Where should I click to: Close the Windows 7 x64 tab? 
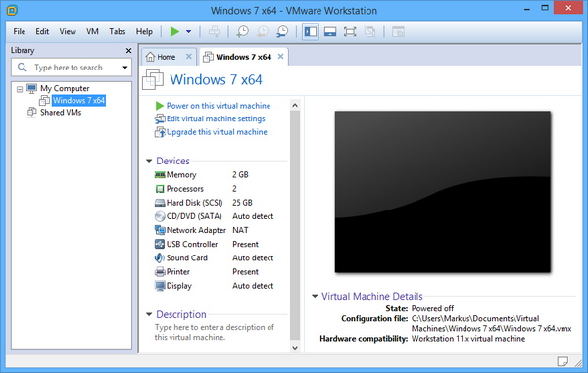280,56
